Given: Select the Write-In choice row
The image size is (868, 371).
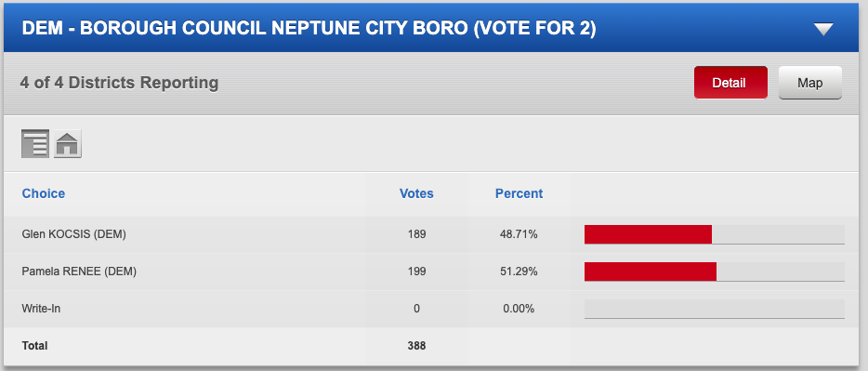Looking at the screenshot, I should (433, 309).
